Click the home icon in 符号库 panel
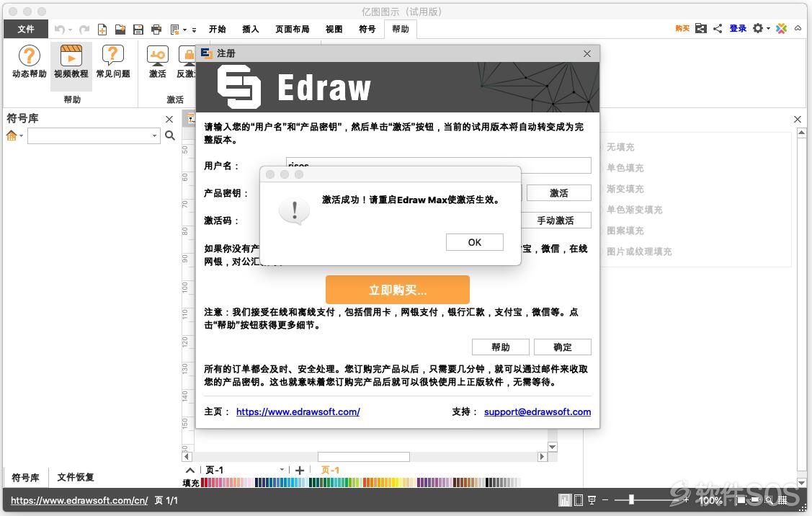This screenshot has height=516, width=812. click(x=12, y=135)
